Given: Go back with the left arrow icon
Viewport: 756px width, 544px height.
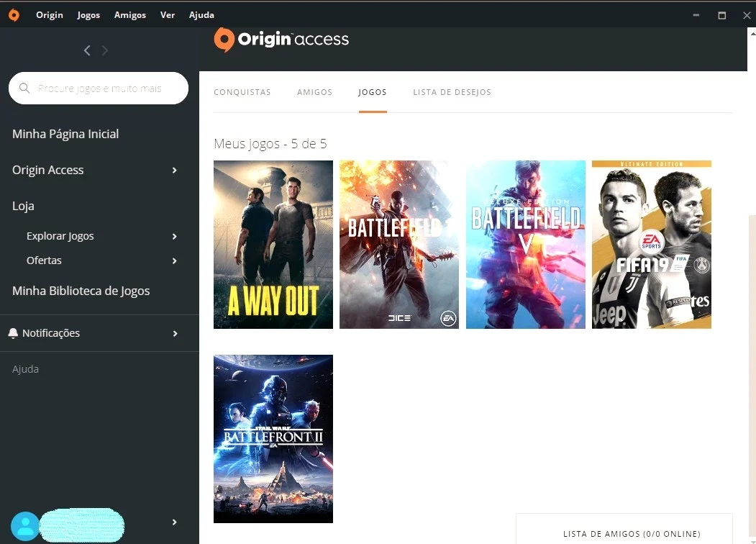Looking at the screenshot, I should (x=87, y=50).
